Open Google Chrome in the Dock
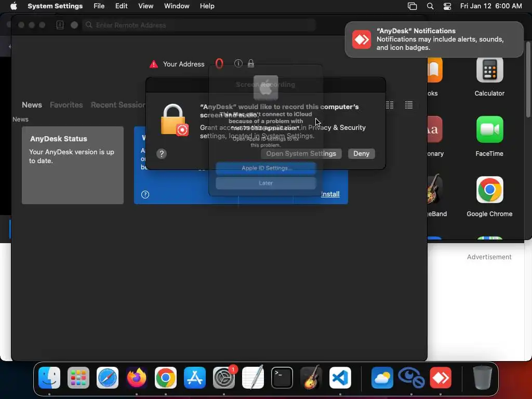 [166, 378]
